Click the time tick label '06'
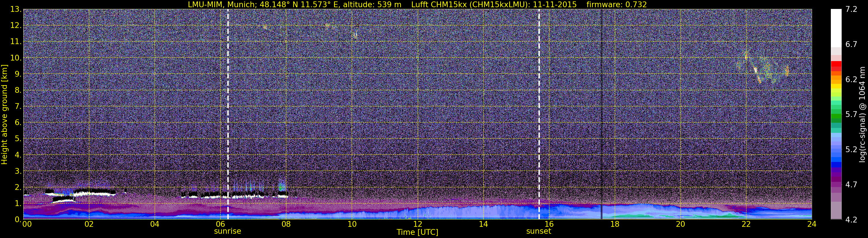This screenshot has height=238, width=868. (x=220, y=224)
